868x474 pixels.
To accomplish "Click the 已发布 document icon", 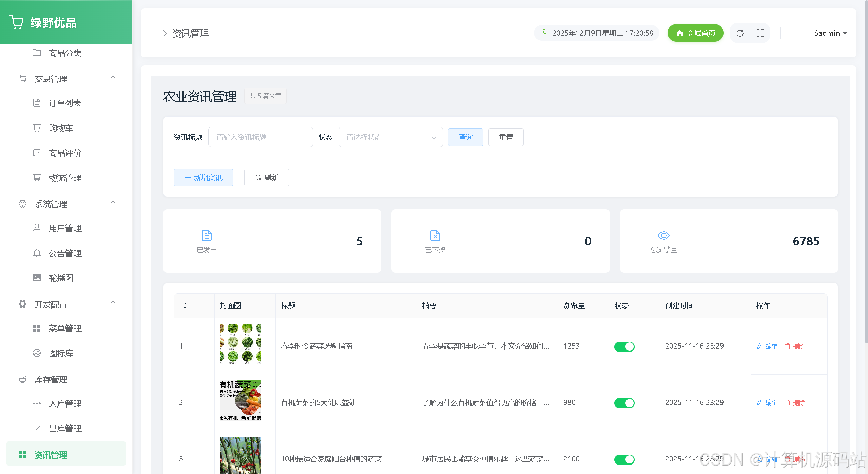I will pyautogui.click(x=207, y=235).
